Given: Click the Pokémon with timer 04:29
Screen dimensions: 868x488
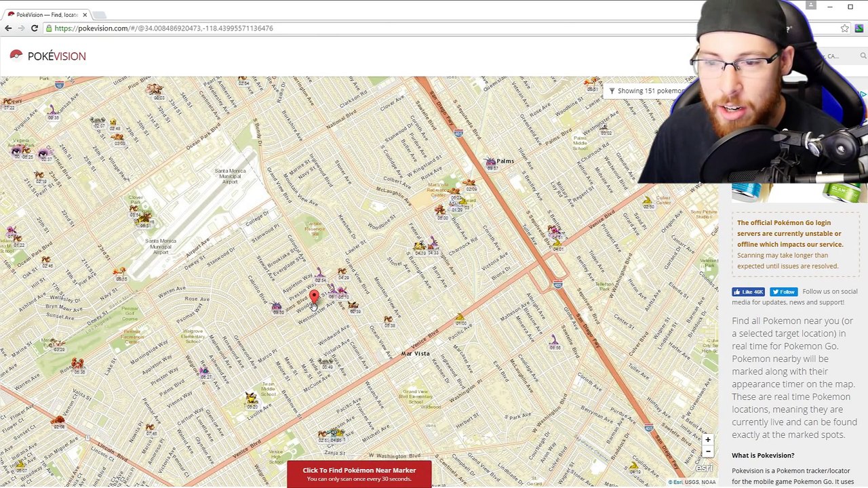Looking at the screenshot, I should coord(342,272).
